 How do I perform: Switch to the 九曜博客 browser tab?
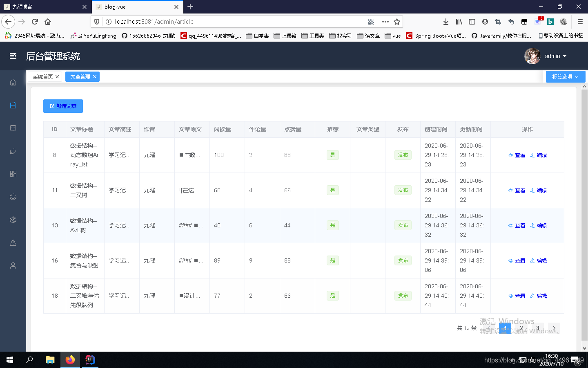point(45,7)
